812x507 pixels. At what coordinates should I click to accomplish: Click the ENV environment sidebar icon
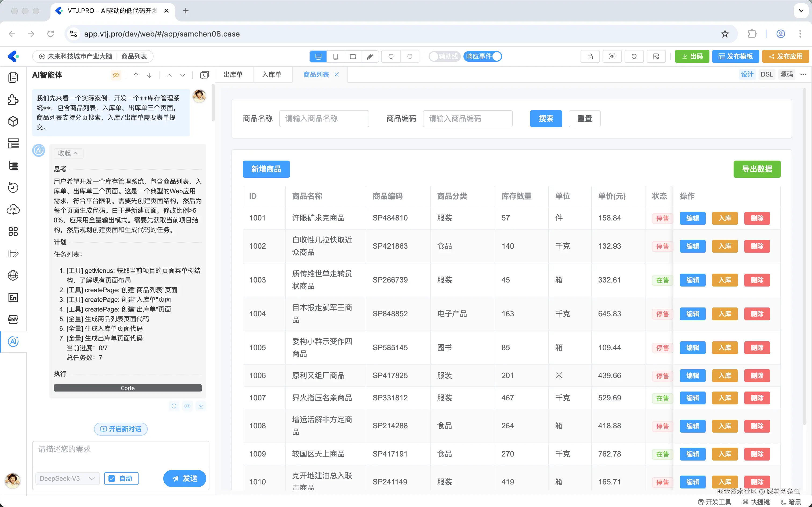[x=13, y=319]
